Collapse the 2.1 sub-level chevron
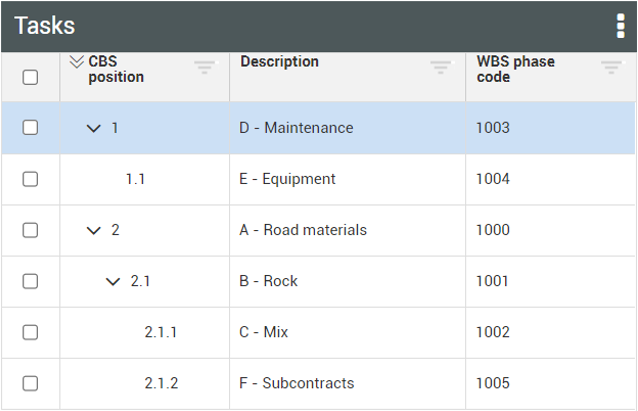This screenshot has width=638, height=411. tap(113, 282)
